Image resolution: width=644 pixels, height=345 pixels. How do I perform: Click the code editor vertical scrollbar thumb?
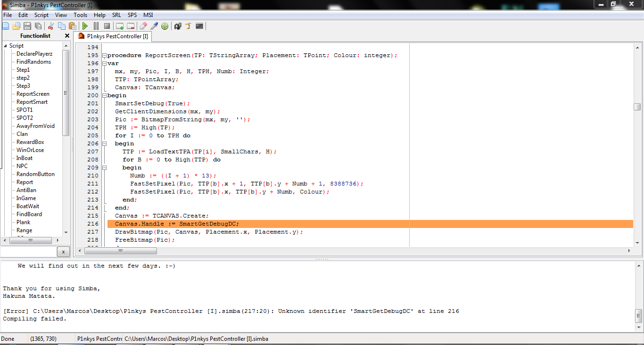pyautogui.click(x=637, y=107)
